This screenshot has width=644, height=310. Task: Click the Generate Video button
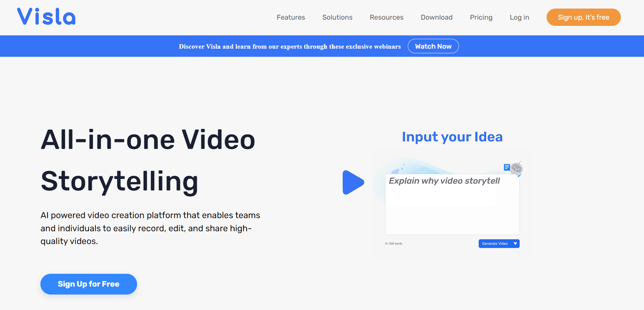coord(495,243)
